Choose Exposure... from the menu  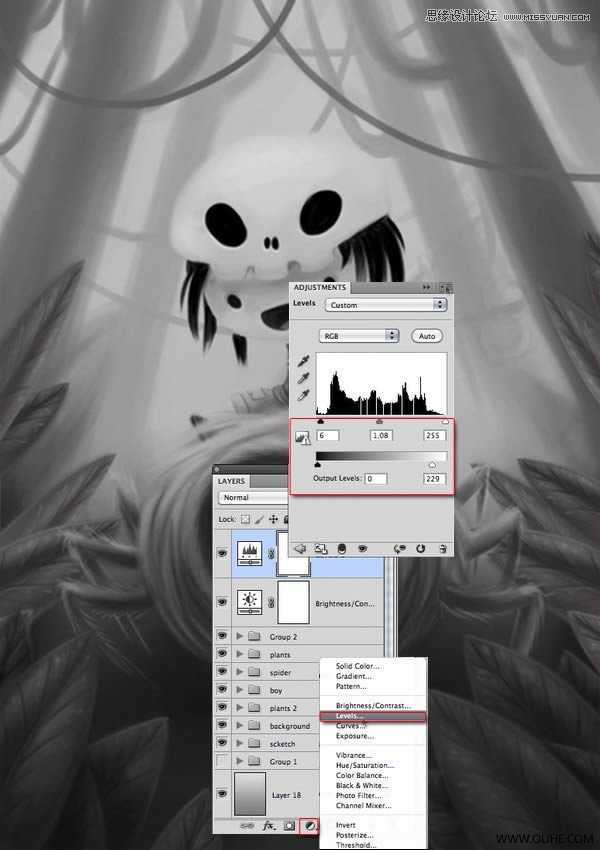pyautogui.click(x=355, y=736)
